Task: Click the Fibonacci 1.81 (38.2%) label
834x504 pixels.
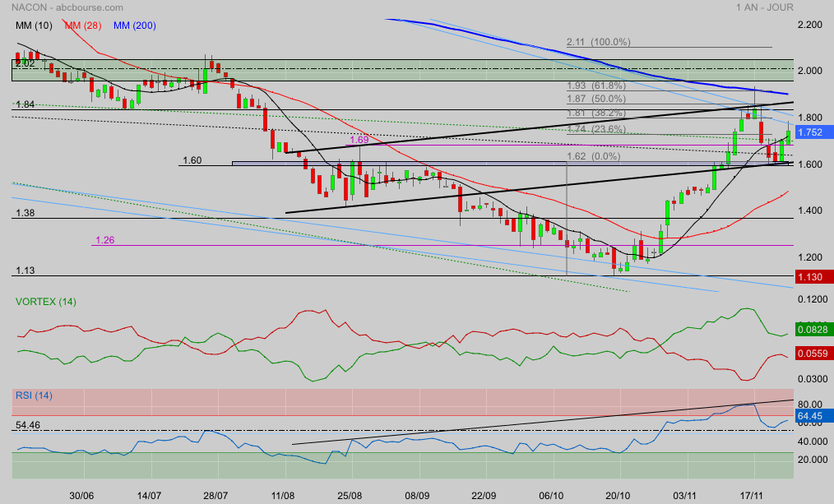Action: 596,113
